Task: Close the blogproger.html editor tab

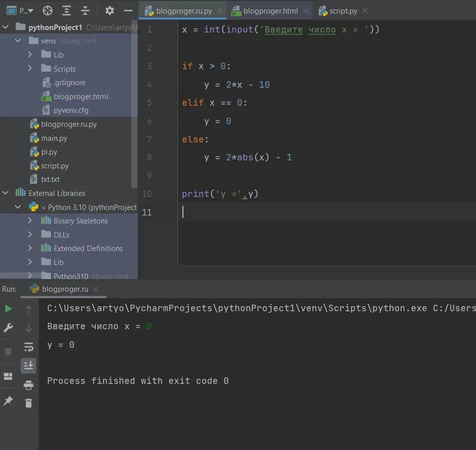Action: [x=306, y=11]
